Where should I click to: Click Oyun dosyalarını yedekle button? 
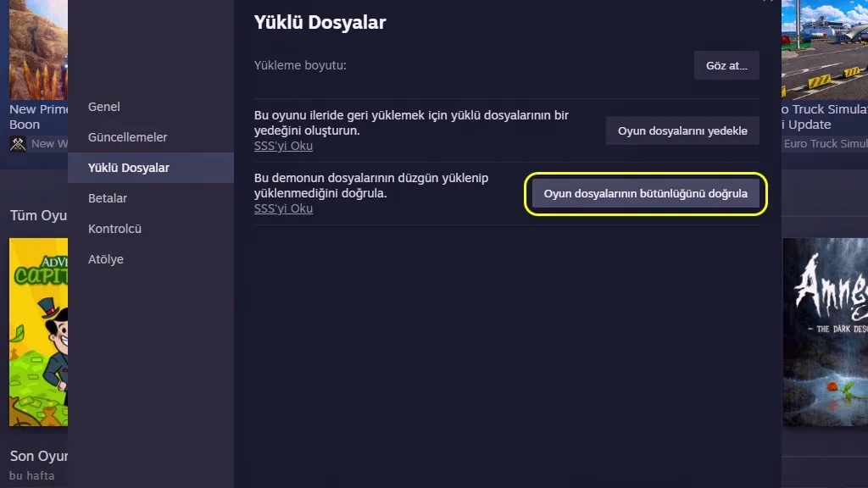(682, 130)
